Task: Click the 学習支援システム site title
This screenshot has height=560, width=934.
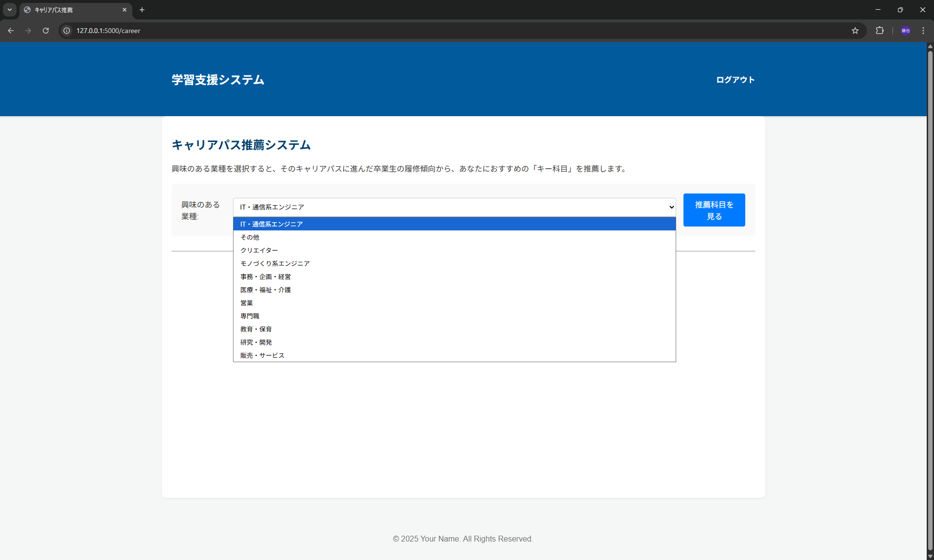Action: (x=218, y=80)
